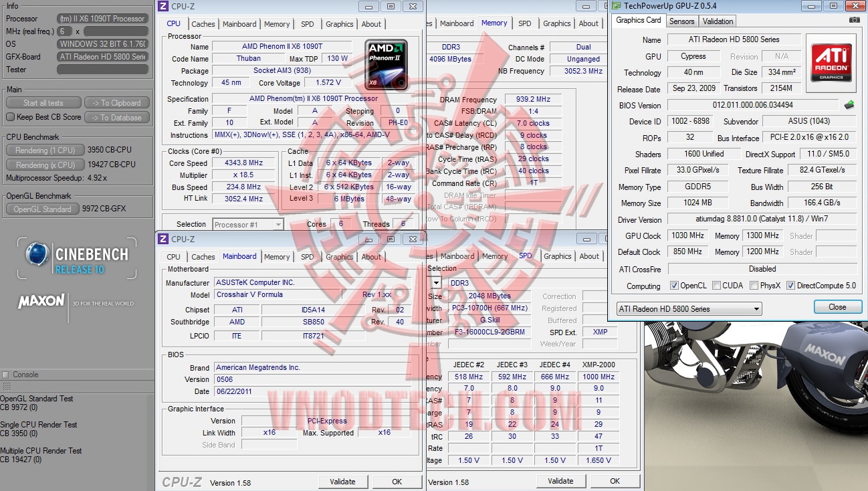868x491 pixels.
Task: Click the DRAM Frequency value 939.2 MHz
Action: pyautogui.click(x=533, y=100)
